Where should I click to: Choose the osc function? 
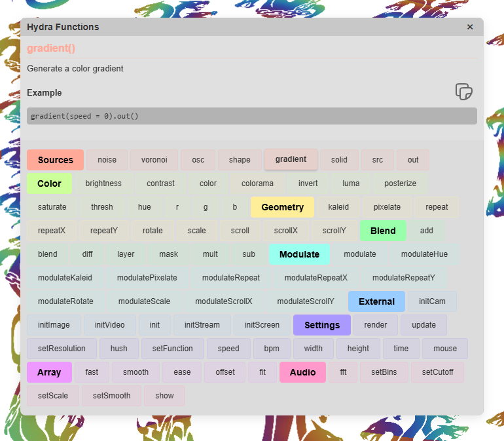[x=198, y=160]
